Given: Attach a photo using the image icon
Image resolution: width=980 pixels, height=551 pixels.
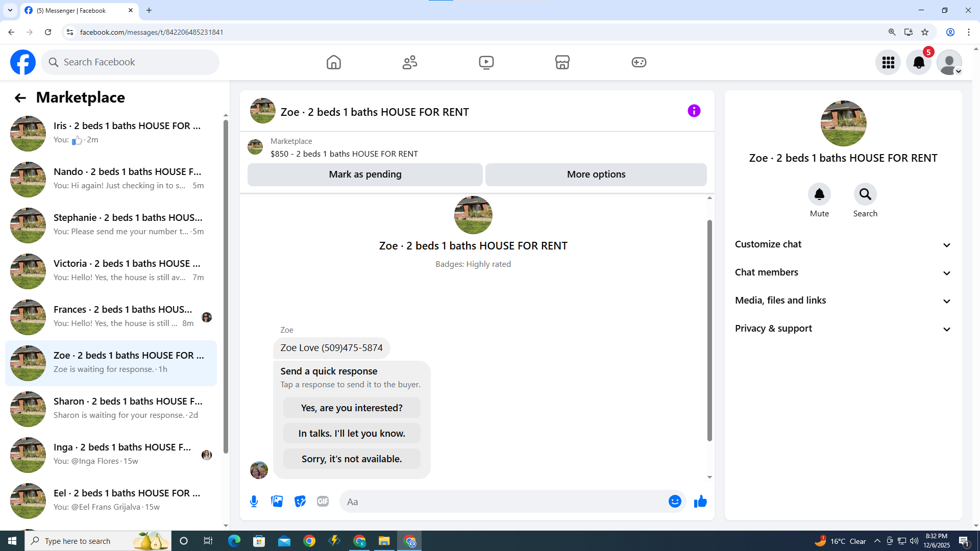Looking at the screenshot, I should (x=277, y=502).
